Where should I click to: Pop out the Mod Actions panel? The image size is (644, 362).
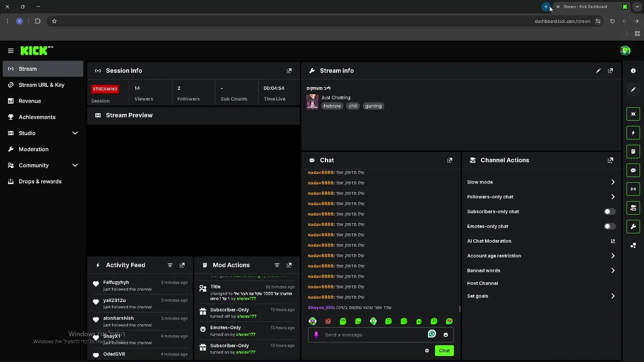289,265
